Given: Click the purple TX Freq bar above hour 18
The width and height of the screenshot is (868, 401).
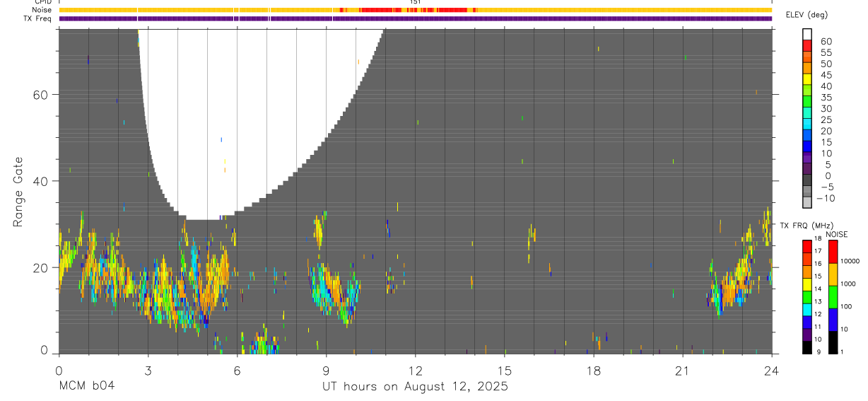Looking at the screenshot, I should coord(594,18).
